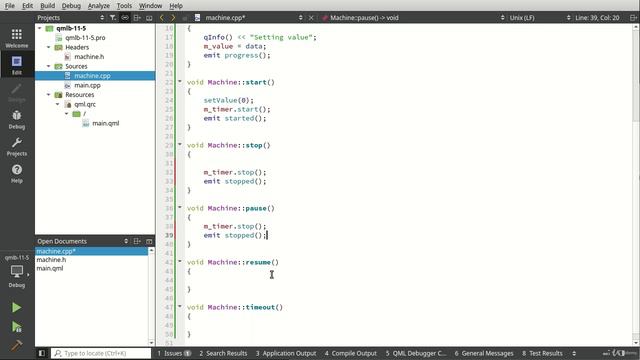Collapse the Headers folder
This screenshot has width=640, height=360.
click(x=49, y=47)
